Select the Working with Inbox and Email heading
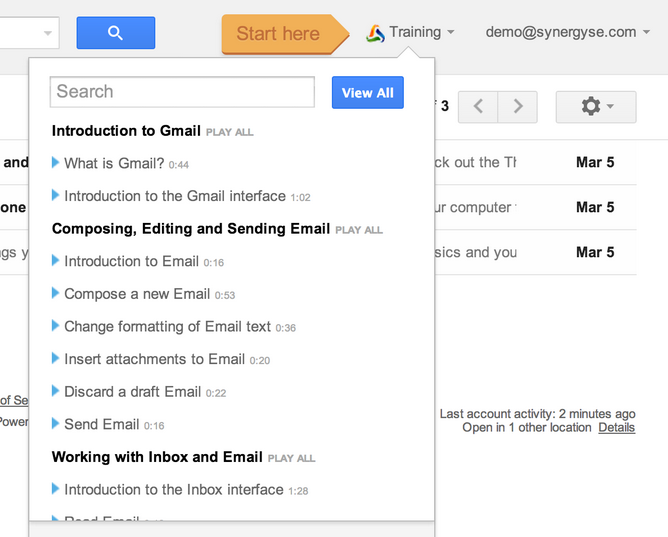 (157, 457)
